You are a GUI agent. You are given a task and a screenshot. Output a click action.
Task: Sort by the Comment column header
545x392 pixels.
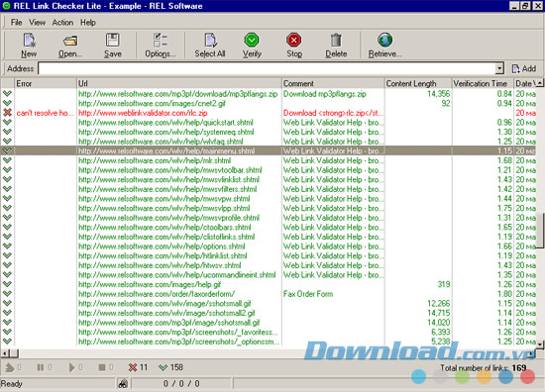333,83
